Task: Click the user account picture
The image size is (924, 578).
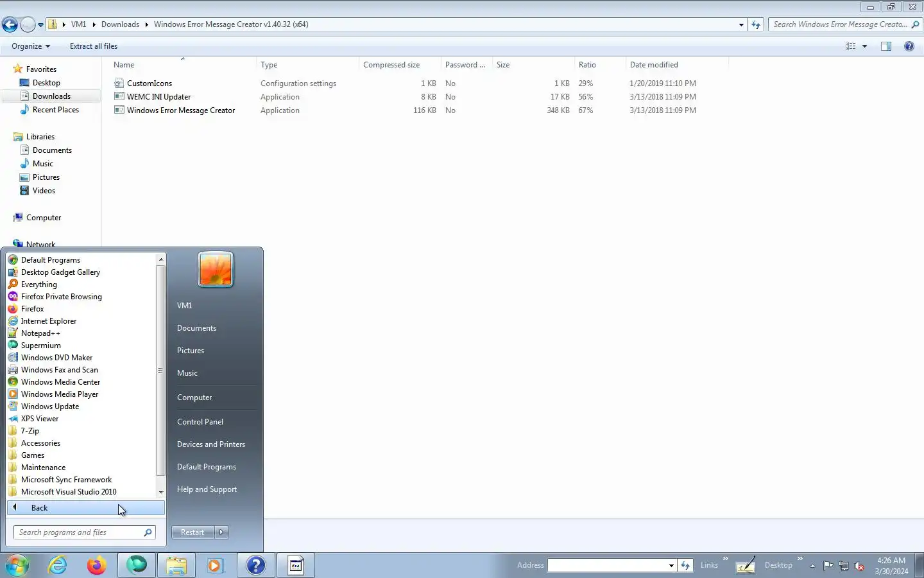Action: click(x=216, y=269)
